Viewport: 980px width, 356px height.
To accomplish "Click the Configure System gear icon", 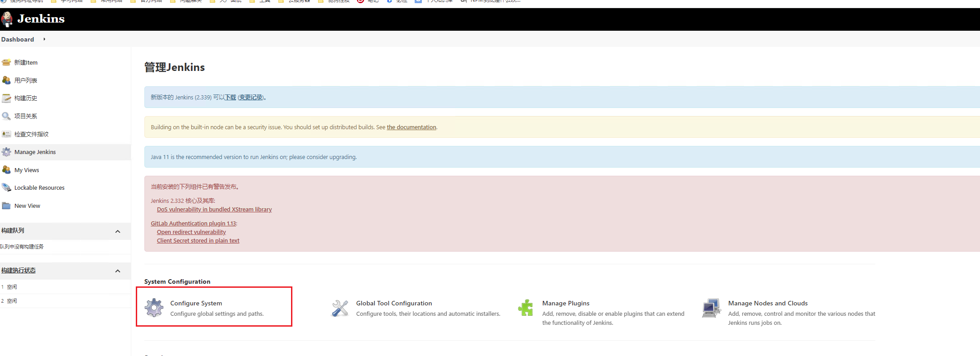I will 154,308.
